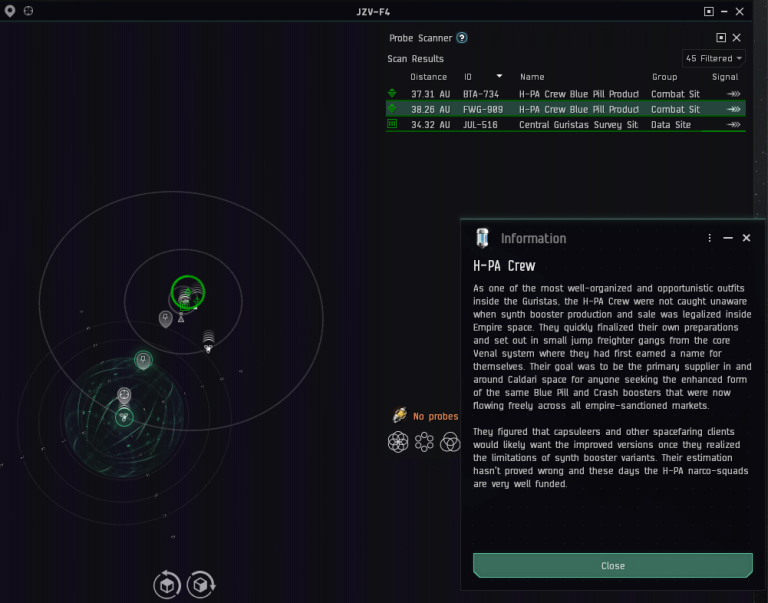Click warp arrow for FWG-909 row

point(733,109)
